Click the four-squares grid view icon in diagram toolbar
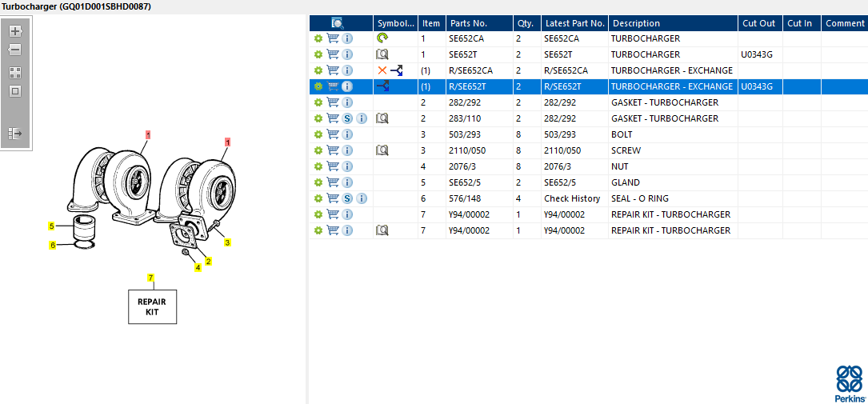The height and width of the screenshot is (404, 868). point(15,72)
